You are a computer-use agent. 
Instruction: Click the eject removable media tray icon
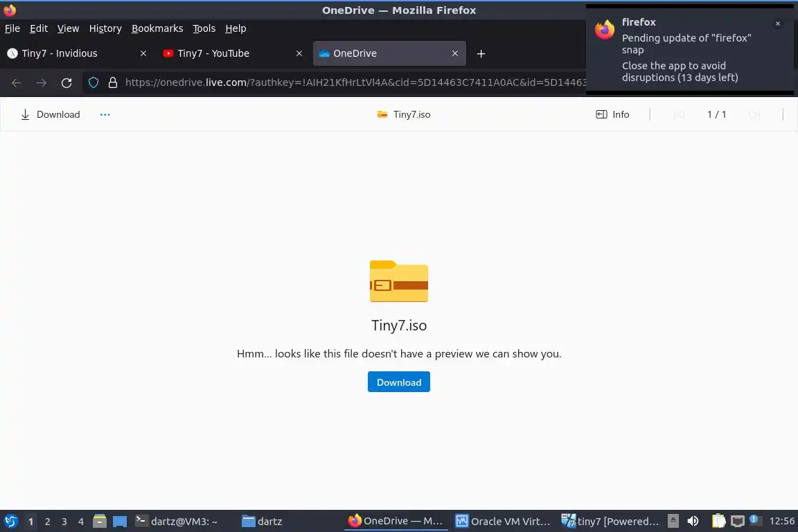pyautogui.click(x=673, y=522)
